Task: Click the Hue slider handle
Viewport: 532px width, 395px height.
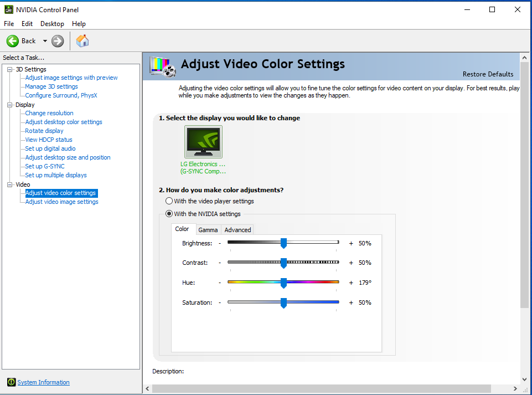Action: 283,283
